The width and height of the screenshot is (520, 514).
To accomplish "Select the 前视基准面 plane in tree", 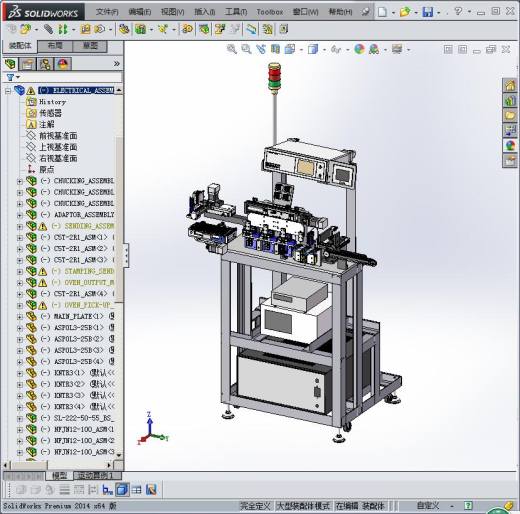I will point(58,136).
